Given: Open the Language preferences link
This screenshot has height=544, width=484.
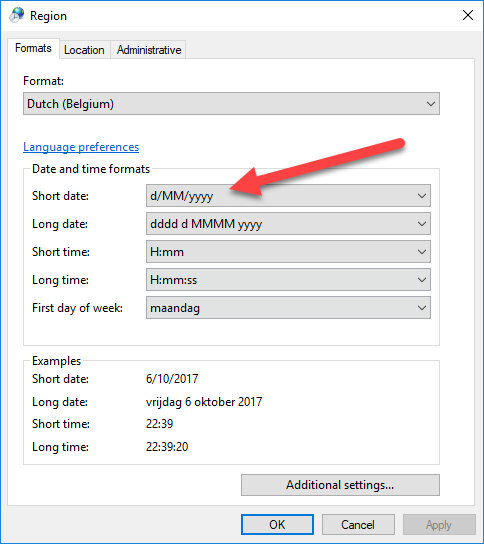Looking at the screenshot, I should click(x=81, y=147).
